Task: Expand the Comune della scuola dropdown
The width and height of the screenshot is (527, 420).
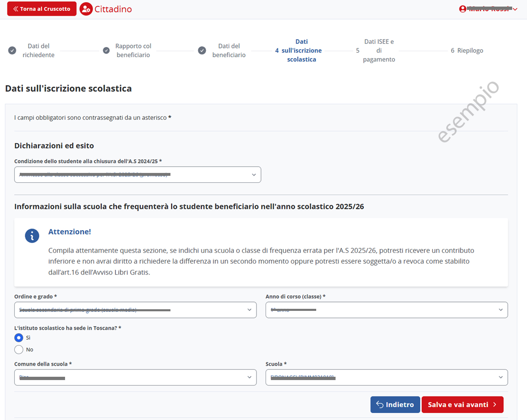Action: coord(135,378)
